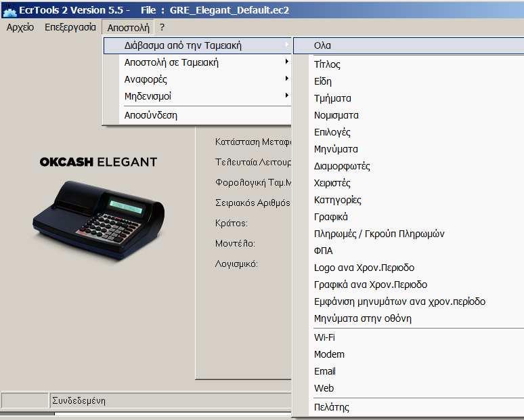The image size is (524, 420).
Task: Pick Logo ανα Χρον.Περιοδο entry
Action: pyautogui.click(x=408, y=268)
